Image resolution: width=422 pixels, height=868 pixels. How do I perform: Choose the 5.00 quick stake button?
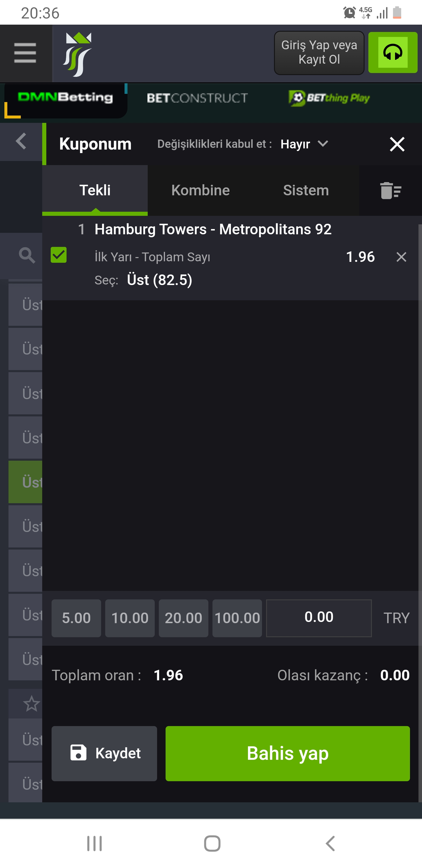[76, 618]
